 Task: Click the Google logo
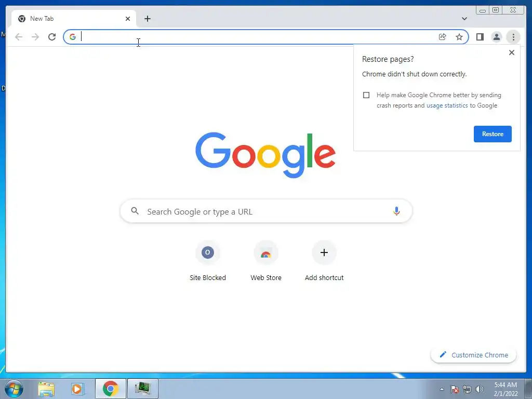tap(265, 155)
